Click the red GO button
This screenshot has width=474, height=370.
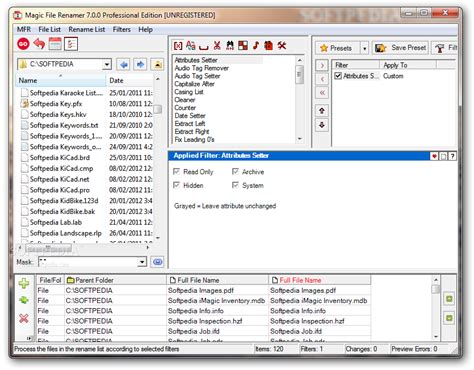23,44
